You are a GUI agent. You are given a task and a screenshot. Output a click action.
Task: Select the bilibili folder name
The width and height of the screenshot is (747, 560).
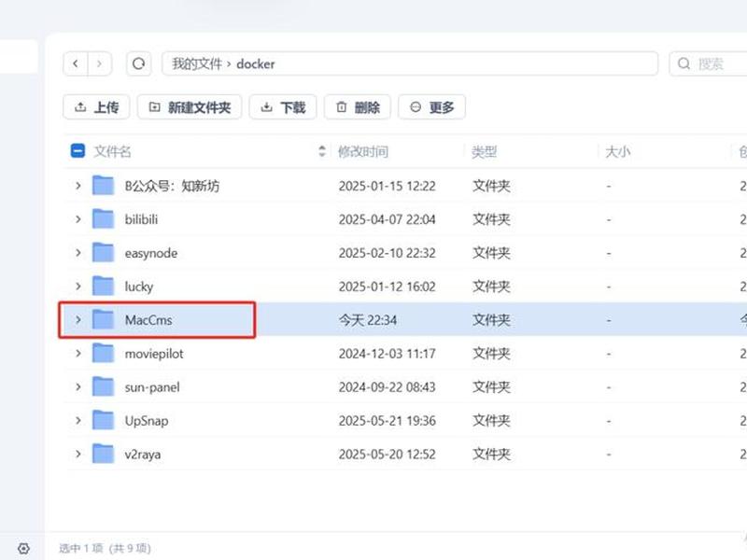[141, 219]
